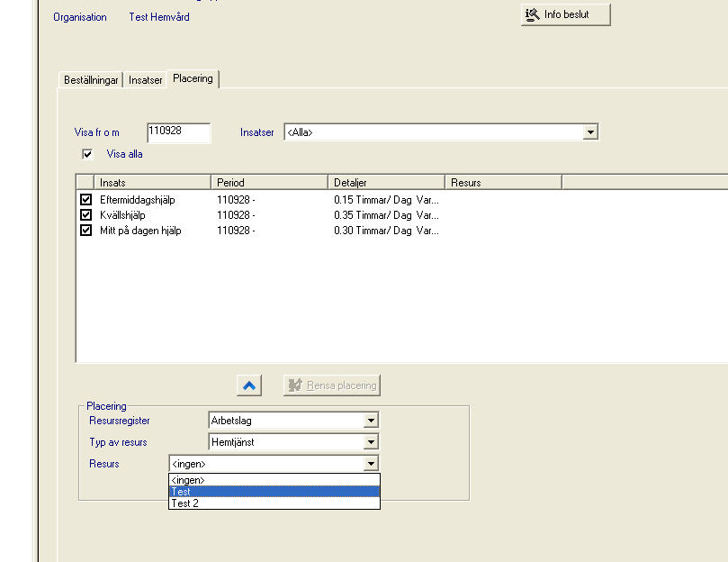Choose Test 2 in the Resur list
This screenshot has width=728, height=562.
(x=274, y=503)
